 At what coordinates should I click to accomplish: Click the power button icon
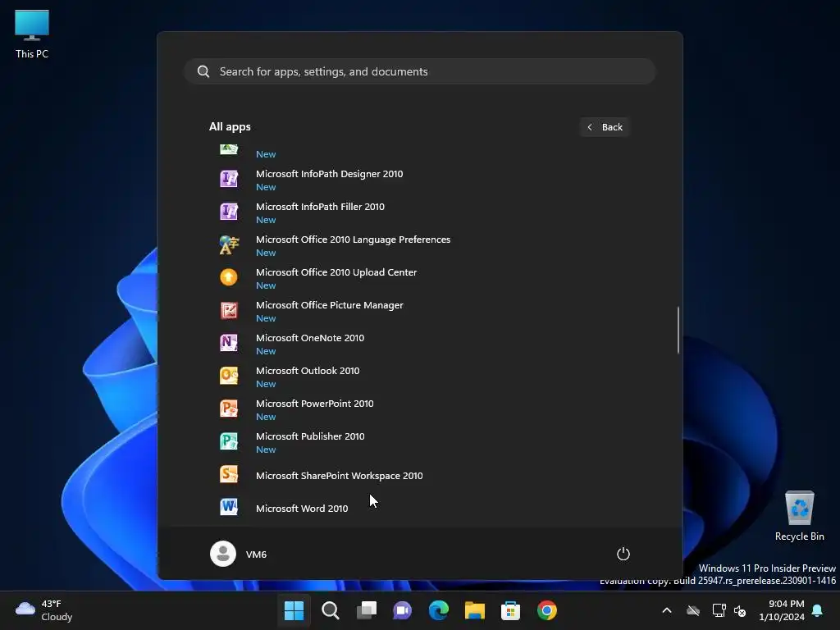(623, 554)
